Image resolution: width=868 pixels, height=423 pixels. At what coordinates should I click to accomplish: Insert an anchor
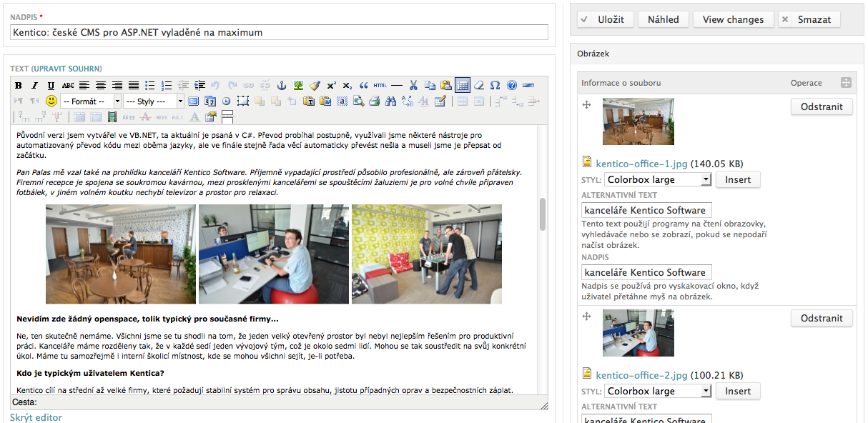(282, 86)
